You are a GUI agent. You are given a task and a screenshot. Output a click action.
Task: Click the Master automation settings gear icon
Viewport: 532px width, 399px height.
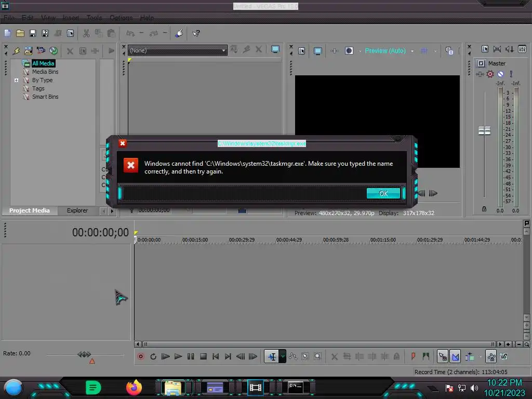[x=490, y=74]
